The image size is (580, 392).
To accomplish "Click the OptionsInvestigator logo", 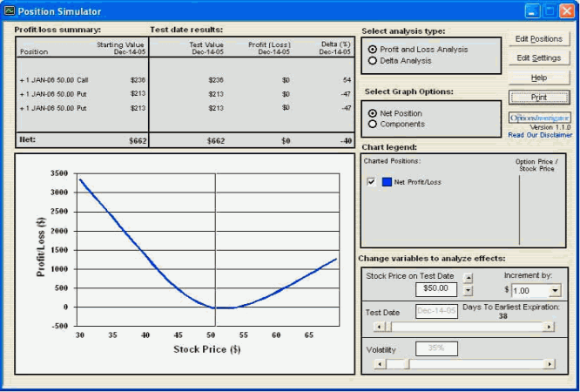I will point(540,118).
